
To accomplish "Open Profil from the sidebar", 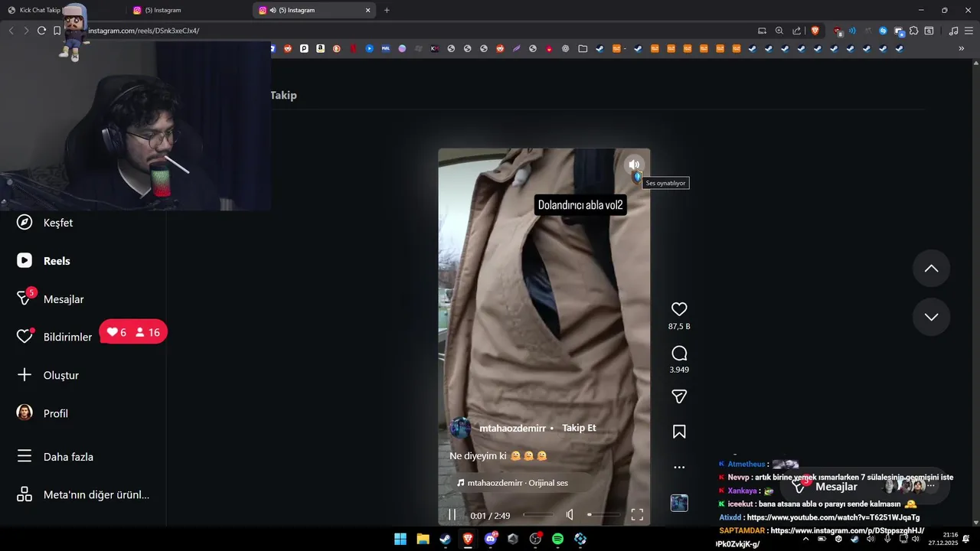I will coord(43,413).
